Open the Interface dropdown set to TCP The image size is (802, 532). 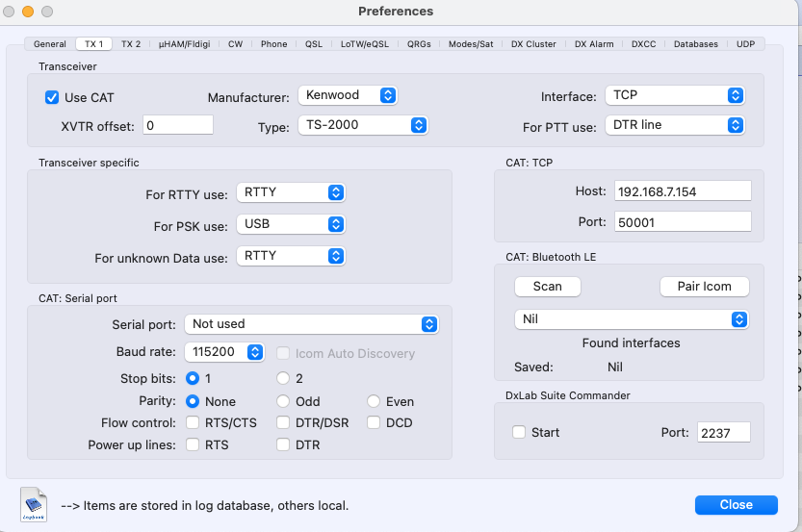[675, 95]
